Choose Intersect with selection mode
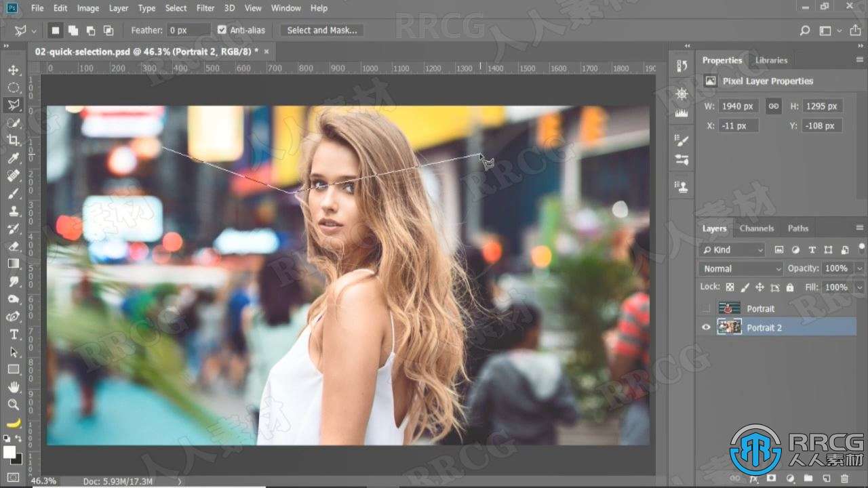868x488 pixels. click(108, 30)
